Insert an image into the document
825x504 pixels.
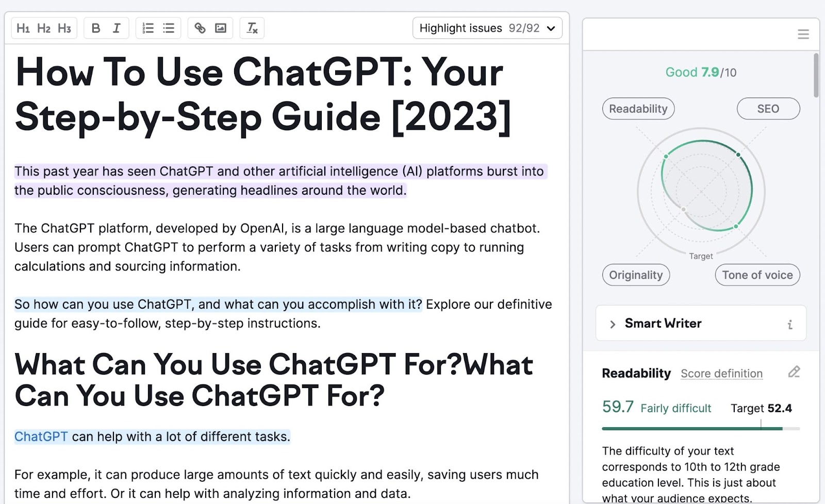click(x=221, y=28)
